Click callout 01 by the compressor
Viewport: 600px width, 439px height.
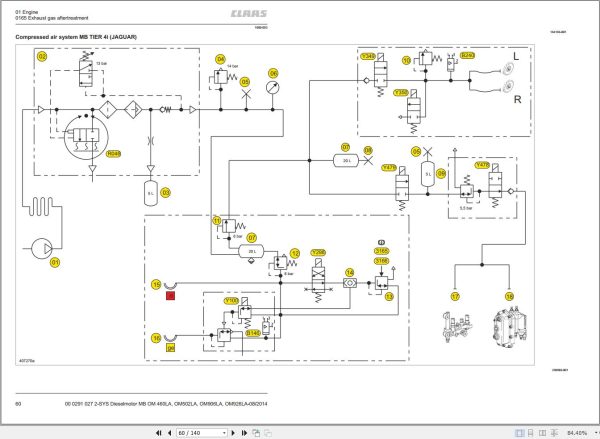[x=55, y=263]
